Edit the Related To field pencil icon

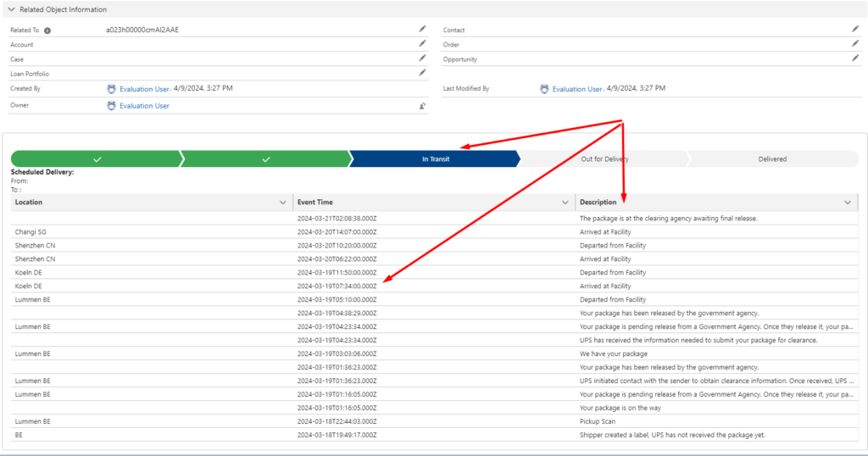[x=422, y=29]
